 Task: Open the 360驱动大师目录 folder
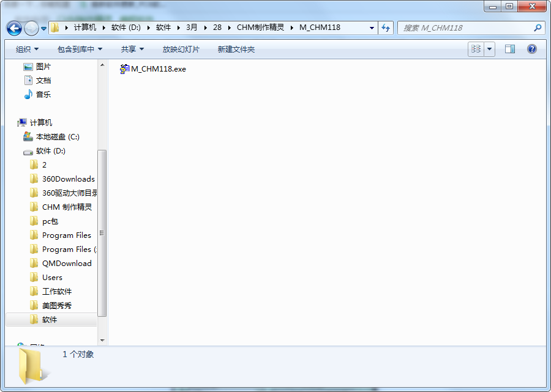[x=70, y=193]
